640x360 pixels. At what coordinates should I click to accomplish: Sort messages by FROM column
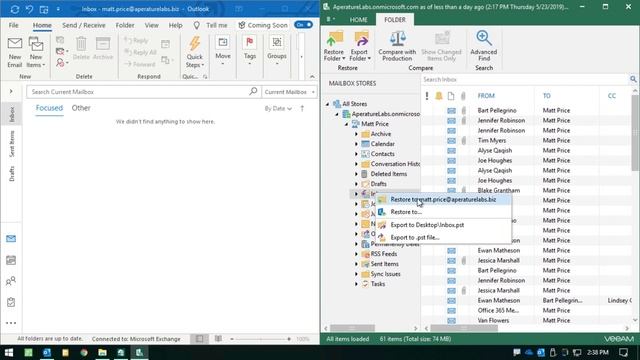(486, 96)
